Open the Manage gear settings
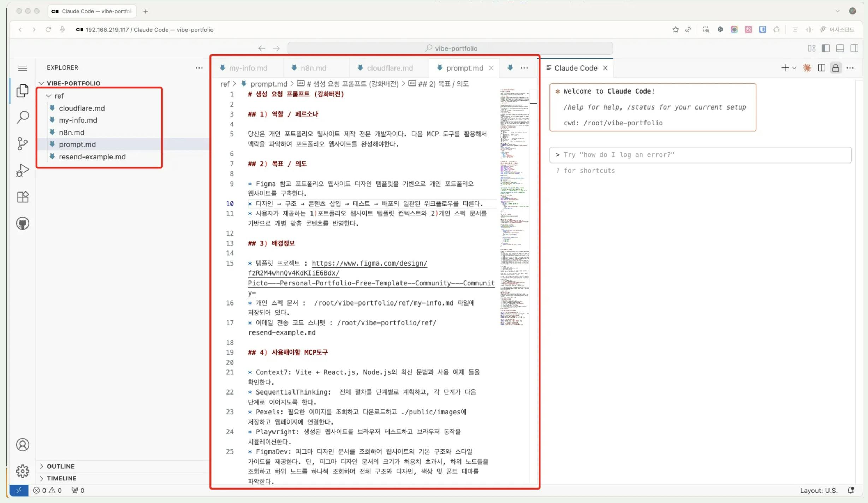Image resolution: width=868 pixels, height=503 pixels. pos(23,471)
